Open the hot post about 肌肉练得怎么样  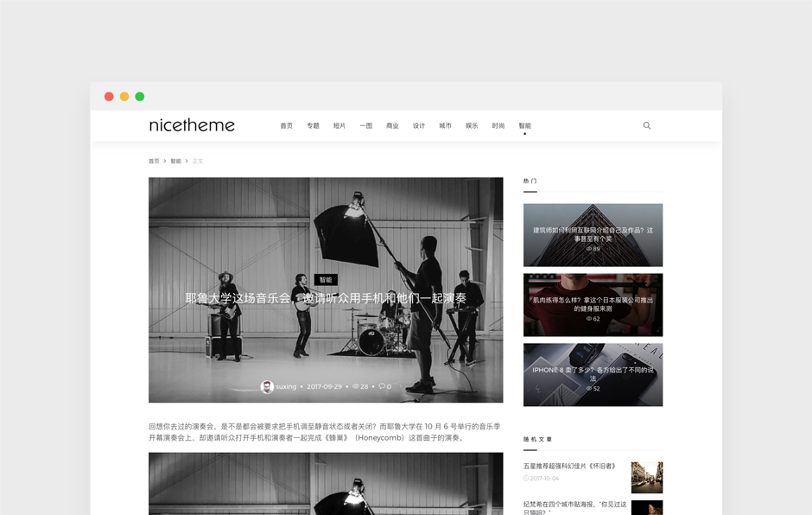tap(593, 305)
